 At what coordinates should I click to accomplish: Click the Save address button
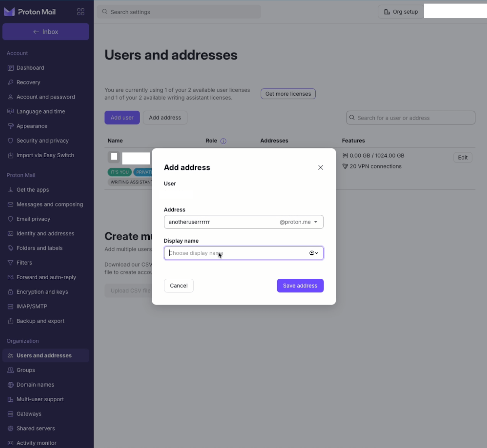tap(300, 285)
